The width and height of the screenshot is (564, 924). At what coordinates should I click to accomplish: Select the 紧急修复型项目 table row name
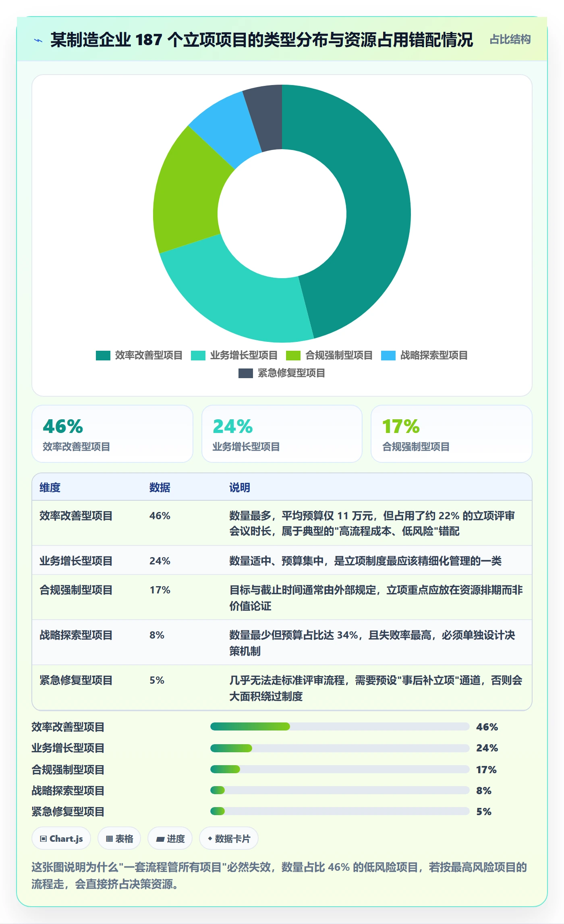[76, 680]
